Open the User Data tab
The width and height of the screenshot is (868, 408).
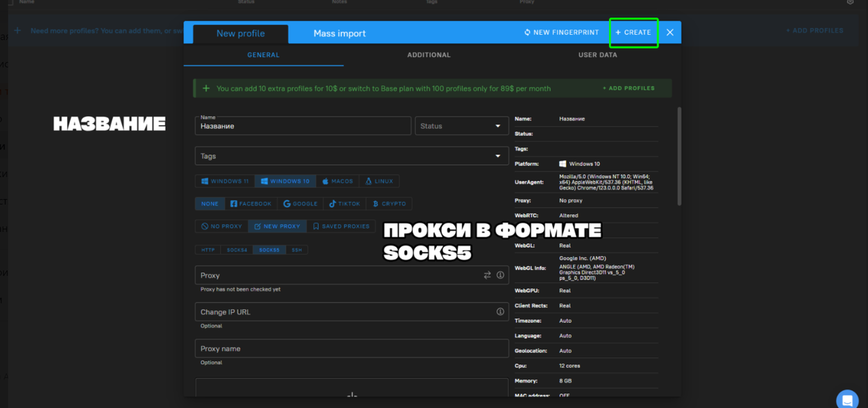point(597,55)
